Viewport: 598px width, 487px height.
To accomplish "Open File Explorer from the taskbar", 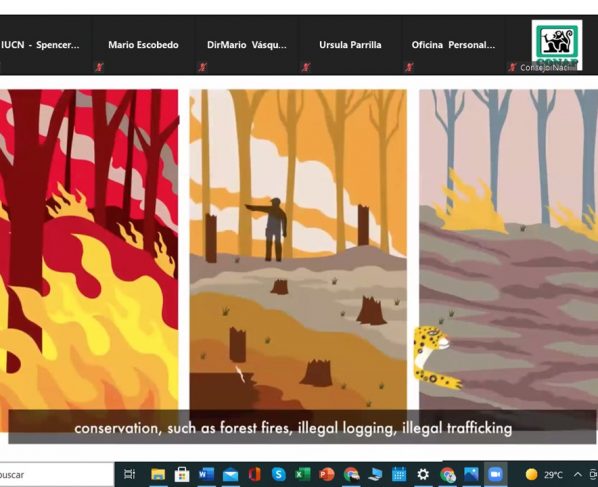I will point(158,474).
